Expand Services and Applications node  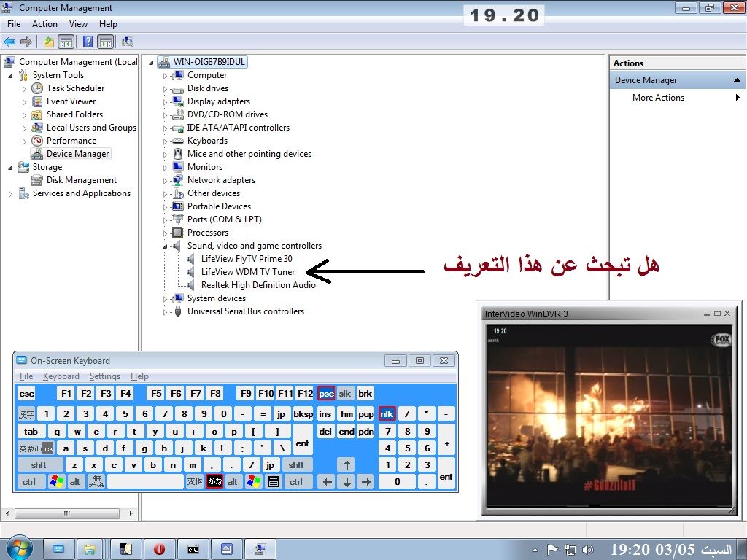10,193
